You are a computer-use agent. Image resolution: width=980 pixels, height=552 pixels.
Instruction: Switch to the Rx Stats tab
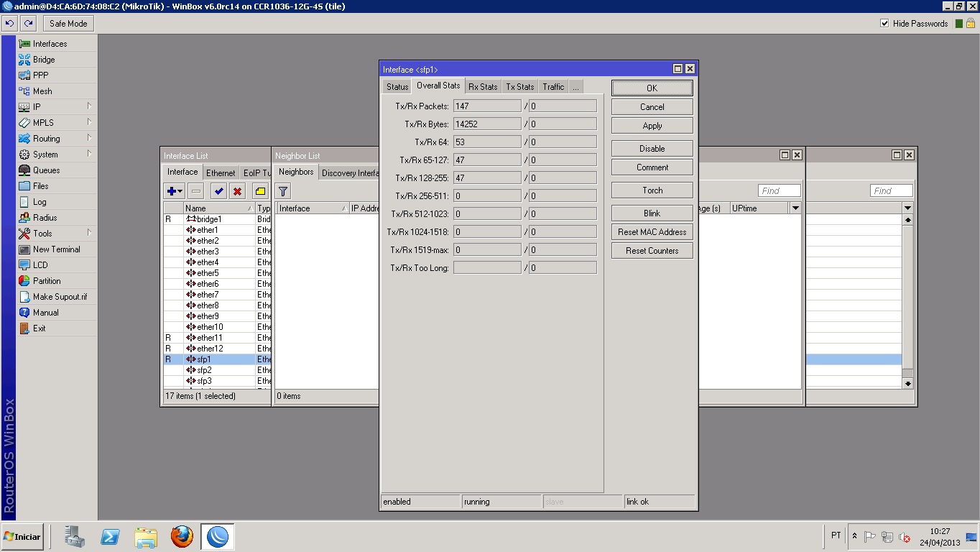tap(483, 87)
